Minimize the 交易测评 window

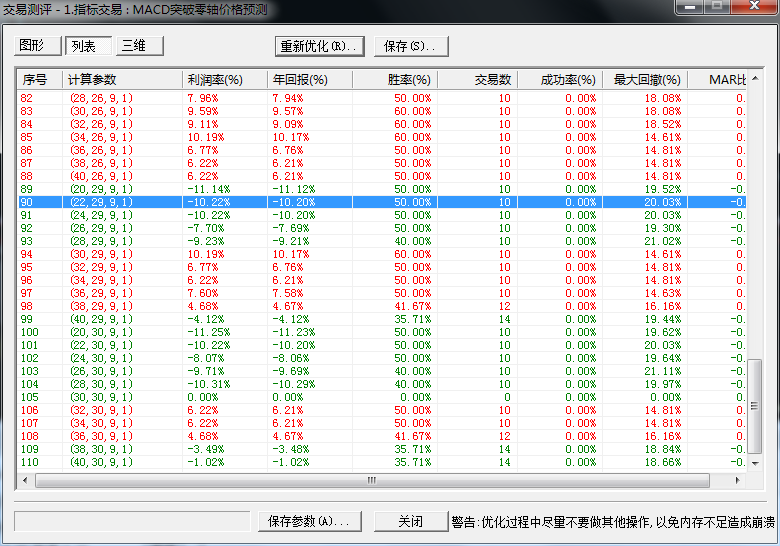(x=689, y=6)
